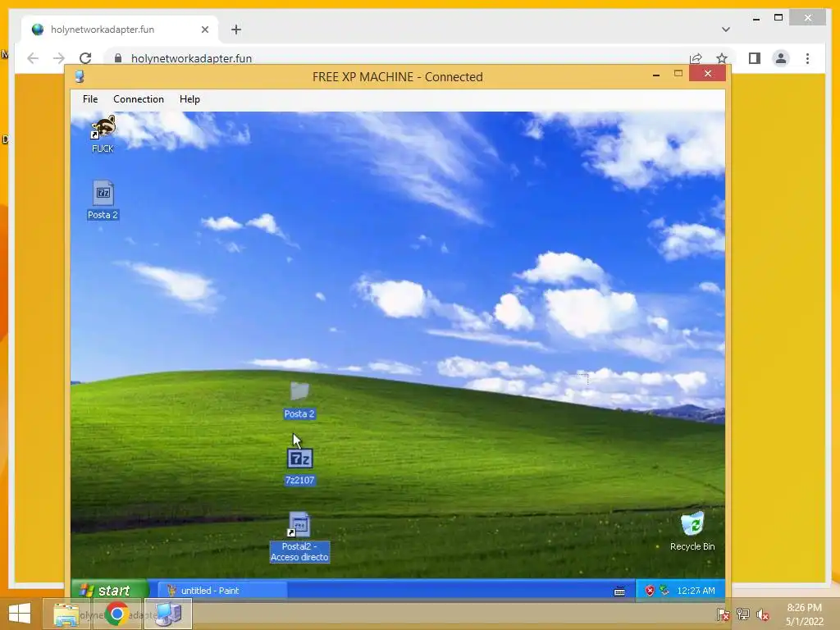Click Chrome icon in host taskbar
The width and height of the screenshot is (840, 630).
[x=116, y=614]
